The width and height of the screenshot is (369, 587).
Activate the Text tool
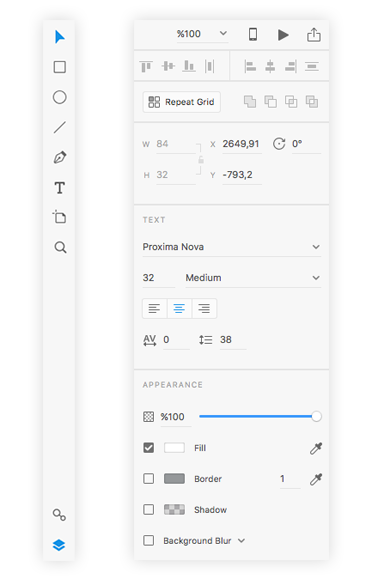tap(60, 188)
